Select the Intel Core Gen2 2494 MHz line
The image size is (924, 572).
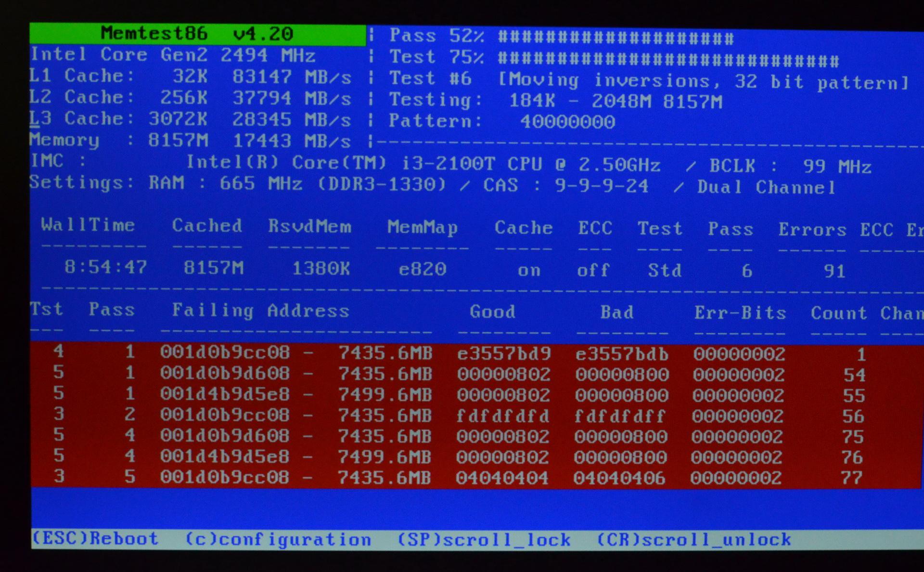click(x=173, y=55)
